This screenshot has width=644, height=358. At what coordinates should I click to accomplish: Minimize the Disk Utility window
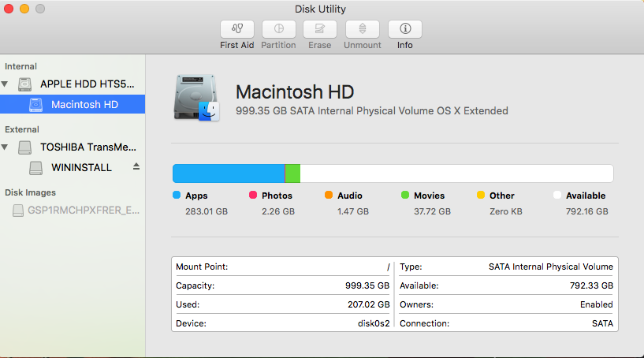click(24, 9)
